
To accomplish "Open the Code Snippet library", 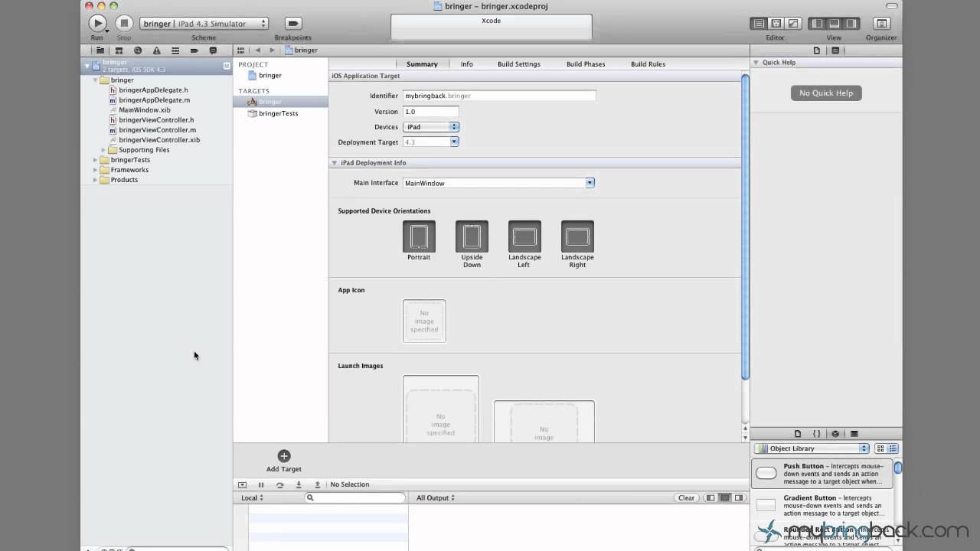I will tap(817, 434).
